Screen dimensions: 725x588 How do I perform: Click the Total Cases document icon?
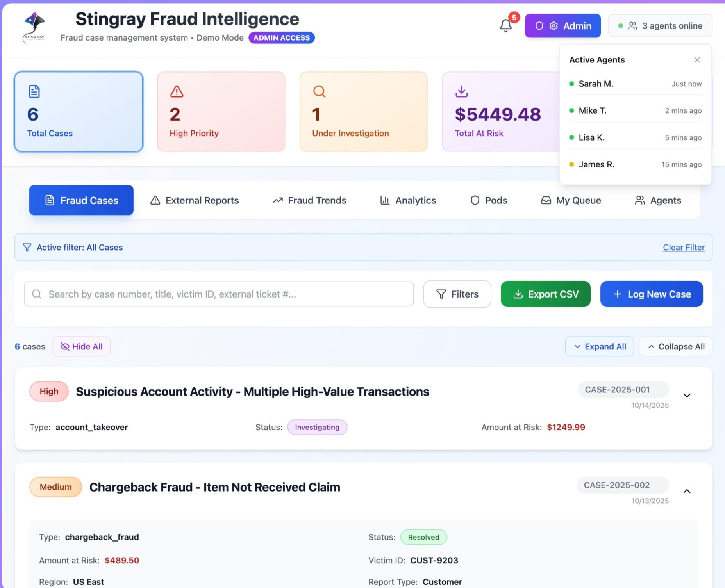coord(34,91)
